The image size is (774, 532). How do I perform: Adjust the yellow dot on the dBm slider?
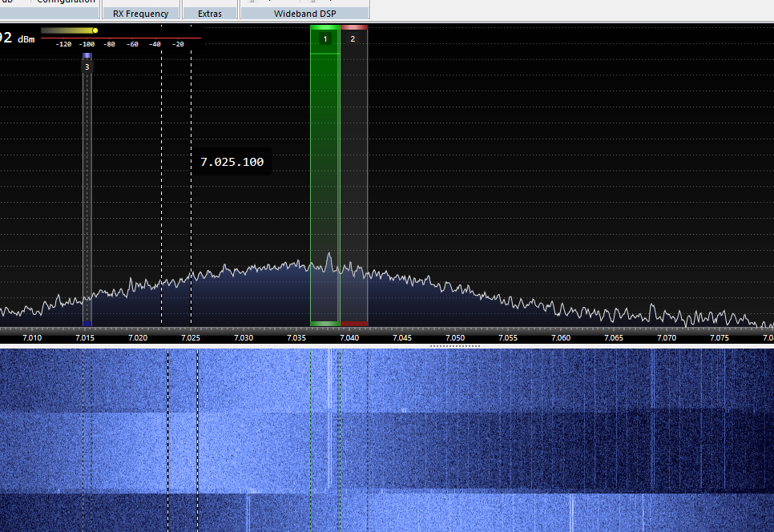(95, 30)
